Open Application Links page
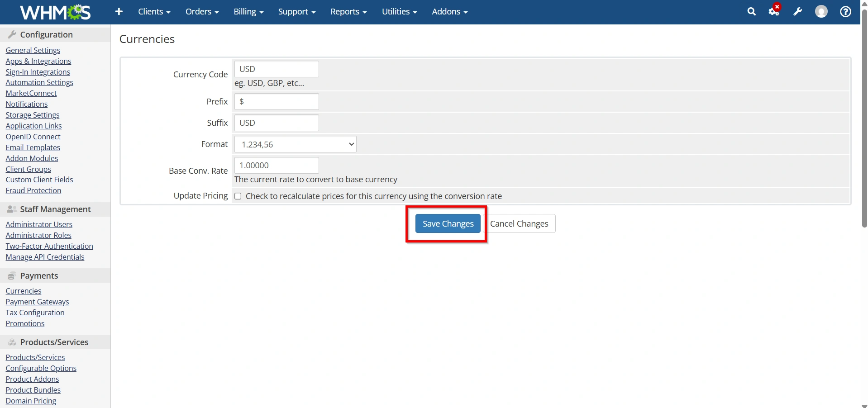 (x=33, y=126)
